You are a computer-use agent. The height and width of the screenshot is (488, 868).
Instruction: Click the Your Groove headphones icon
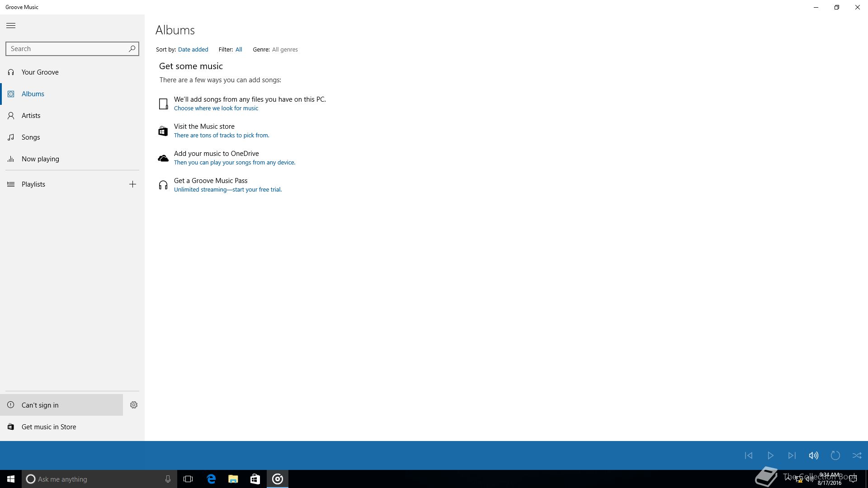(x=11, y=72)
